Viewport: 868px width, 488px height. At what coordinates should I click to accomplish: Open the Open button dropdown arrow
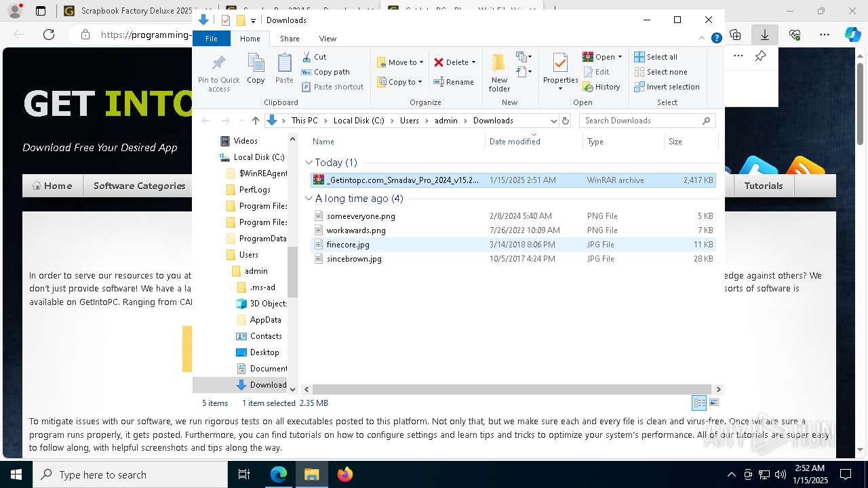pos(620,57)
